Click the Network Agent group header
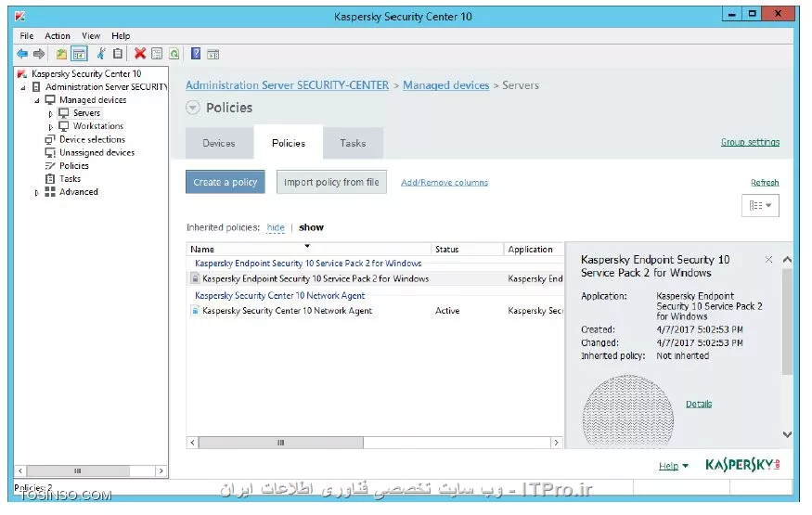 click(x=279, y=295)
